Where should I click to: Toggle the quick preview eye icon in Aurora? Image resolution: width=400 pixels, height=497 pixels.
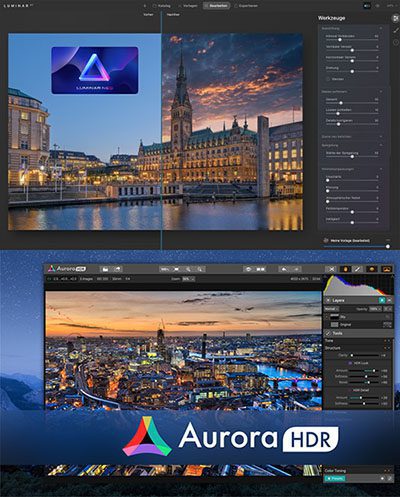(248, 269)
